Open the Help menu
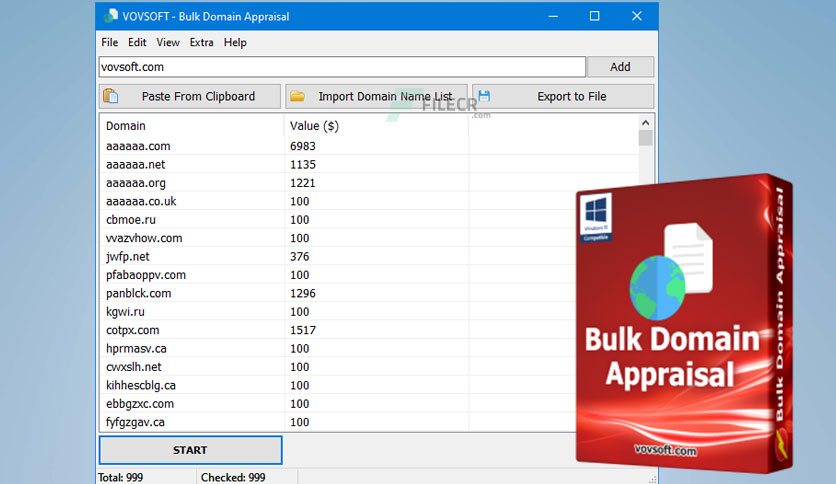The height and width of the screenshot is (484, 836). pos(235,42)
